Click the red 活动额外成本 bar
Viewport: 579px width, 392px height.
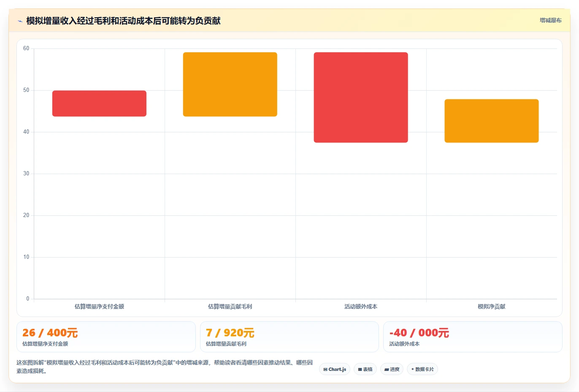pyautogui.click(x=361, y=97)
